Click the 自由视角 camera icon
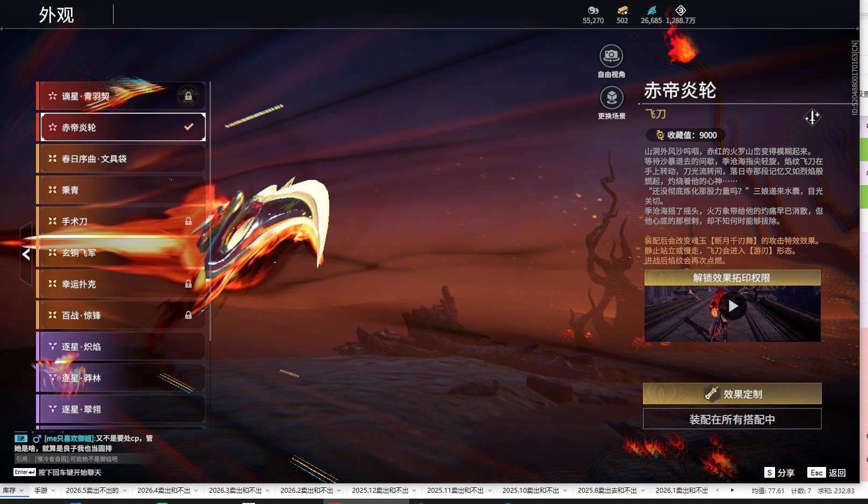This screenshot has width=868, height=504. tap(611, 56)
